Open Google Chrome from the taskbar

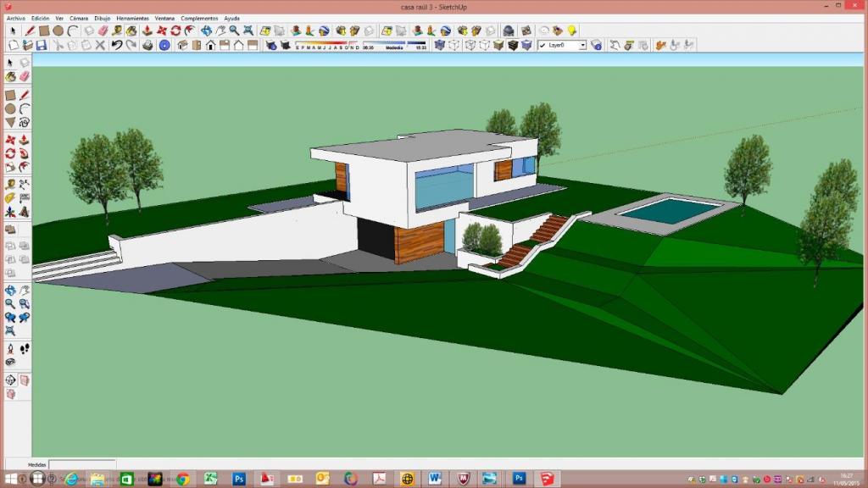[182, 479]
